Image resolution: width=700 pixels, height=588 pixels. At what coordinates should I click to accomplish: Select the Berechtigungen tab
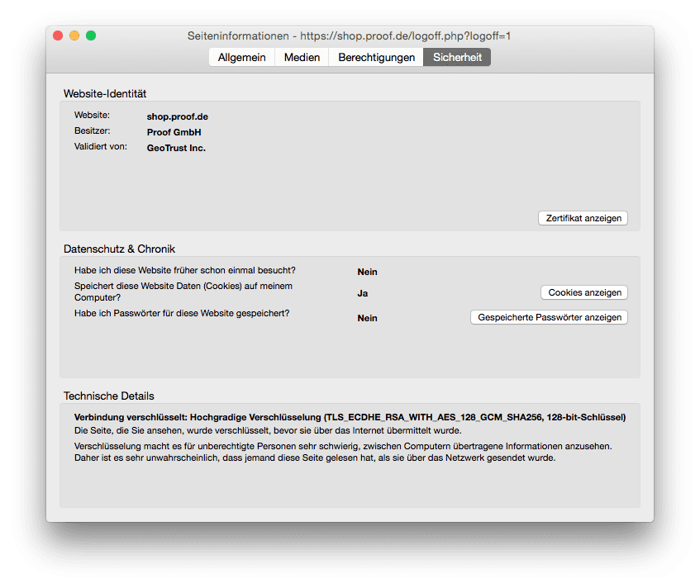pos(376,58)
